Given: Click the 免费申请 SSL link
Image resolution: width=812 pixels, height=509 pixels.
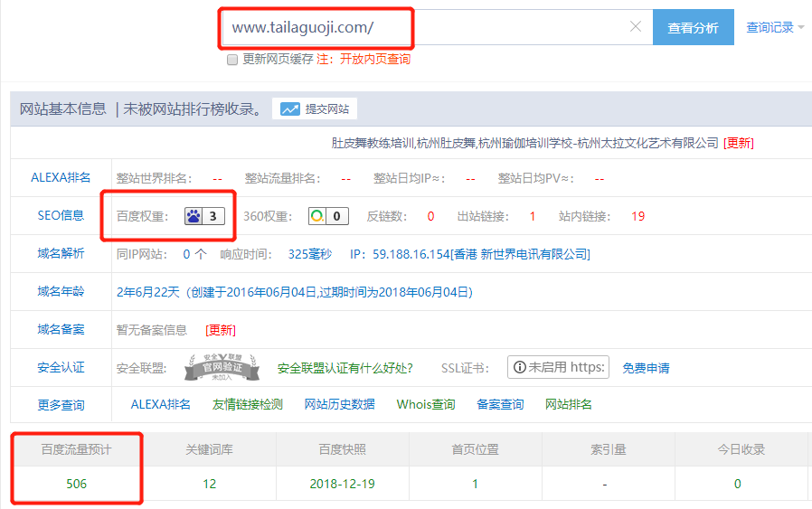Looking at the screenshot, I should 646,368.
